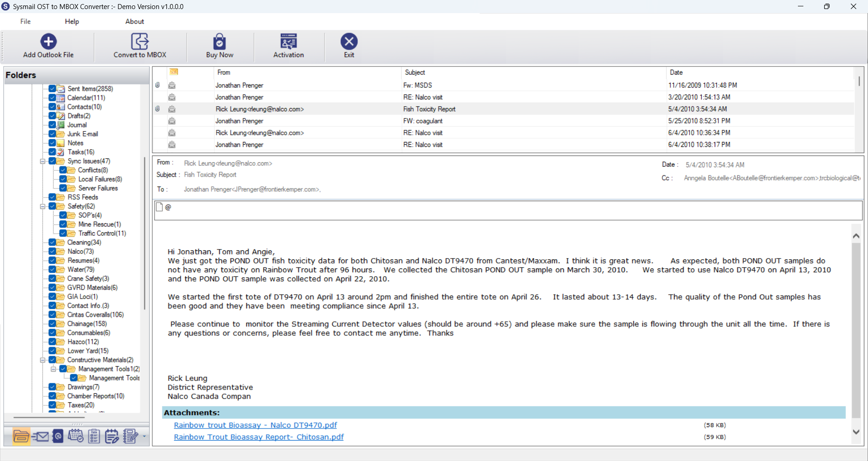868x461 pixels.
Task: Select the Traffic Control(11) folder
Action: tap(102, 233)
